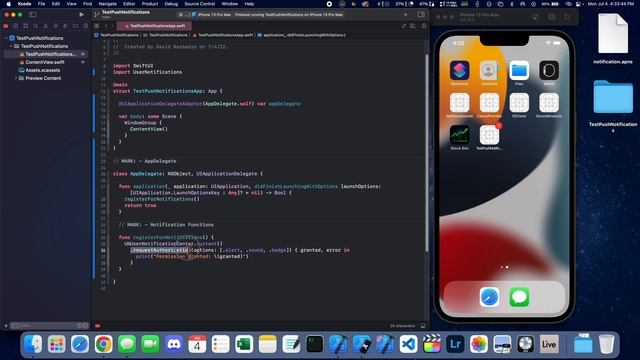Select ContentView.swift in navigator
Viewport: 640px width, 360px height.
[x=45, y=62]
